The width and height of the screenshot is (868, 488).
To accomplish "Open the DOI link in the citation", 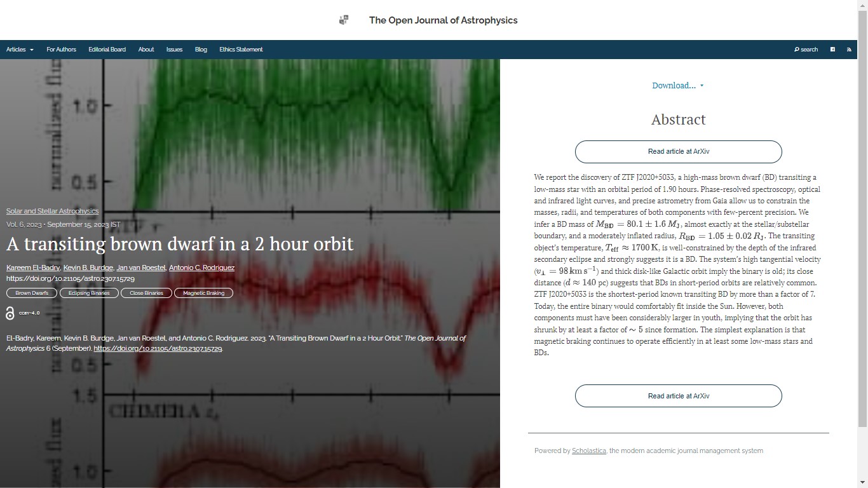I will [158, 349].
